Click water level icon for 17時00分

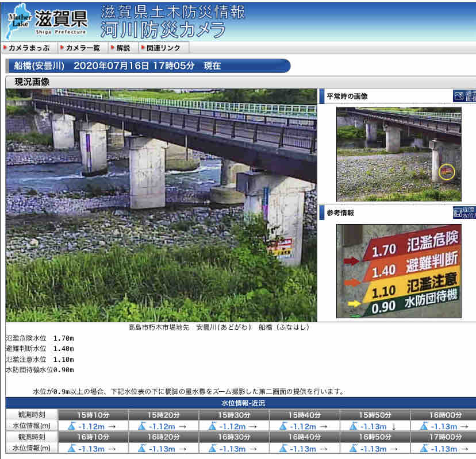(x=424, y=448)
